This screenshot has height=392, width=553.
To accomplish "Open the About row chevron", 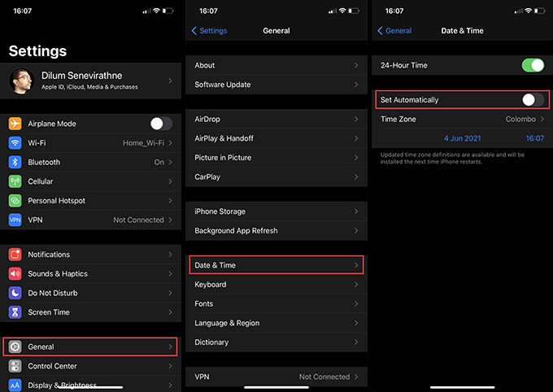I will 356,65.
